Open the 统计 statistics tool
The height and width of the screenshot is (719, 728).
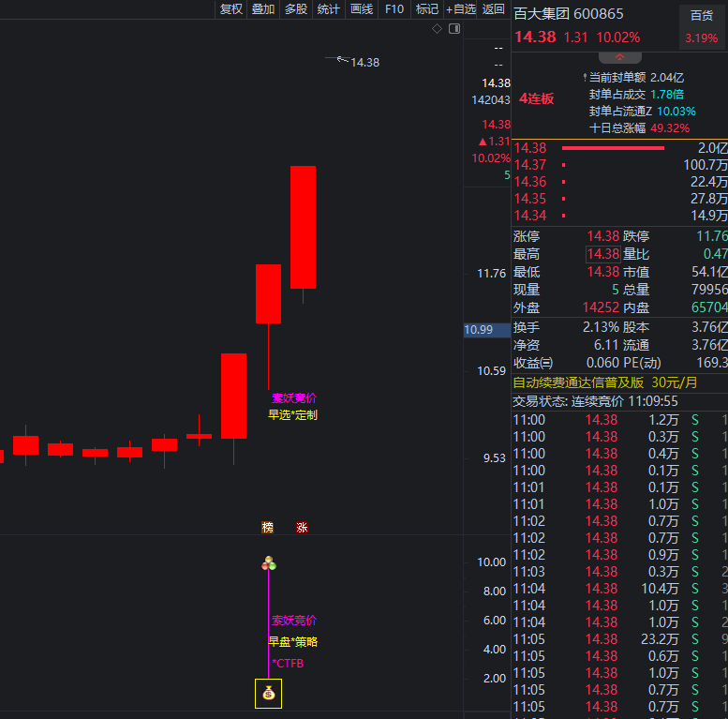coord(329,9)
